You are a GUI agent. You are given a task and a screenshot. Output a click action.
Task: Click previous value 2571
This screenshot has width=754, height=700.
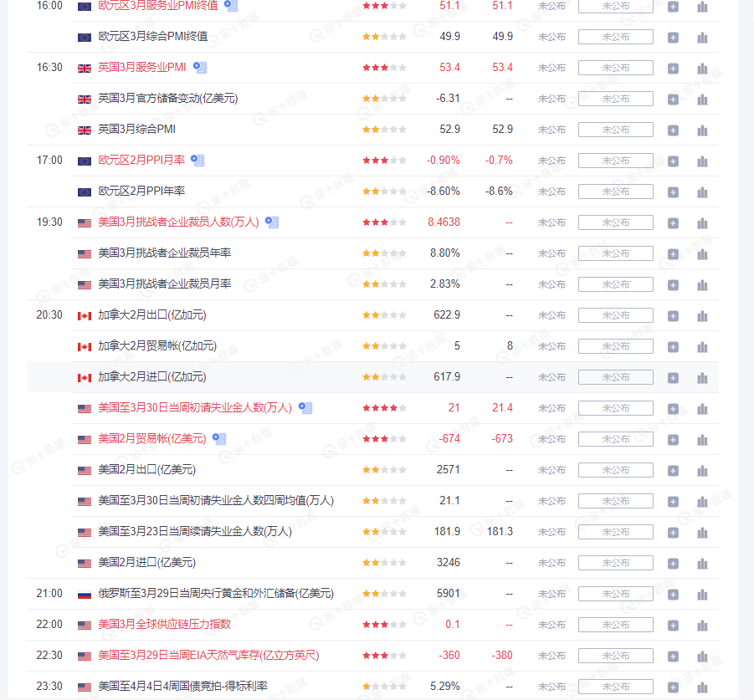pos(449,469)
